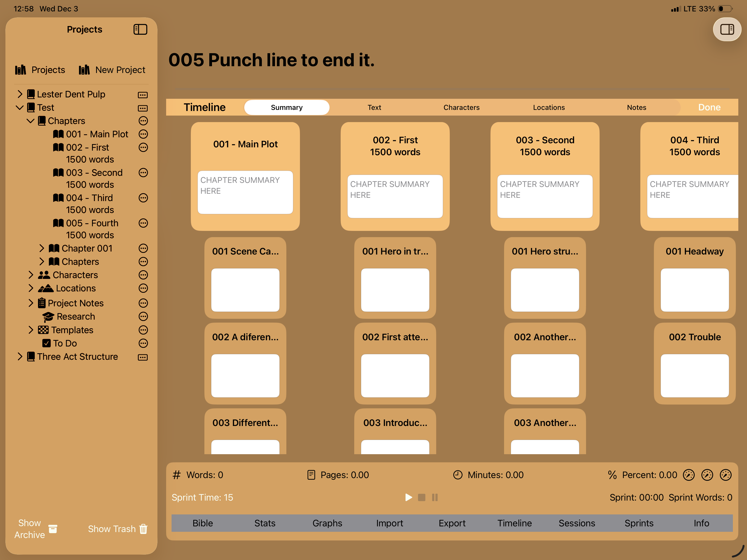Collapse the Chapters folder
Screen dimensions: 747x560
coord(30,121)
